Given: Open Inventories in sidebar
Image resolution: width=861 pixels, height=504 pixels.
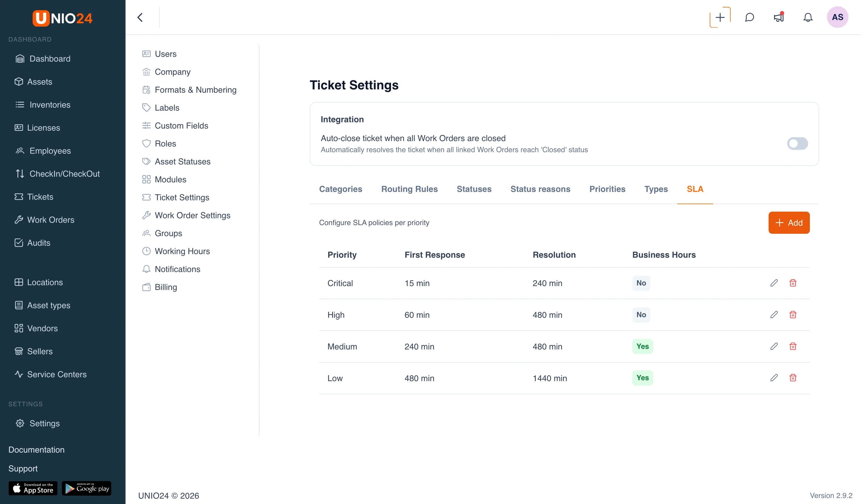Looking at the screenshot, I should pos(43,105).
